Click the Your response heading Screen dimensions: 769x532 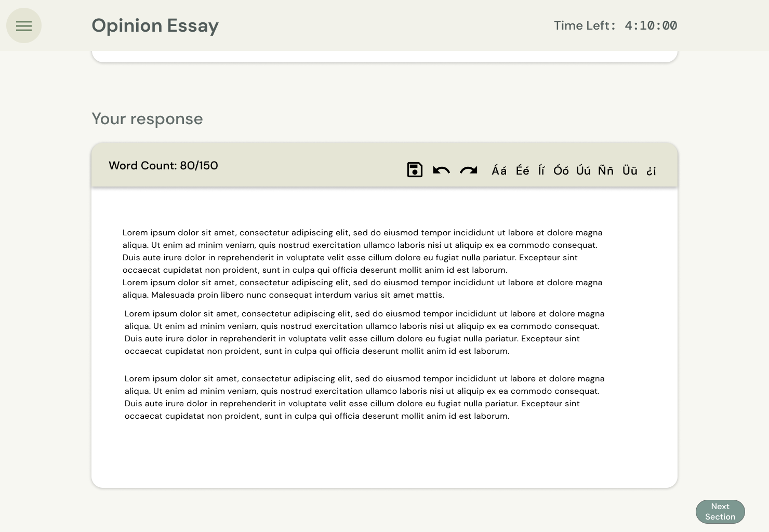[147, 119]
